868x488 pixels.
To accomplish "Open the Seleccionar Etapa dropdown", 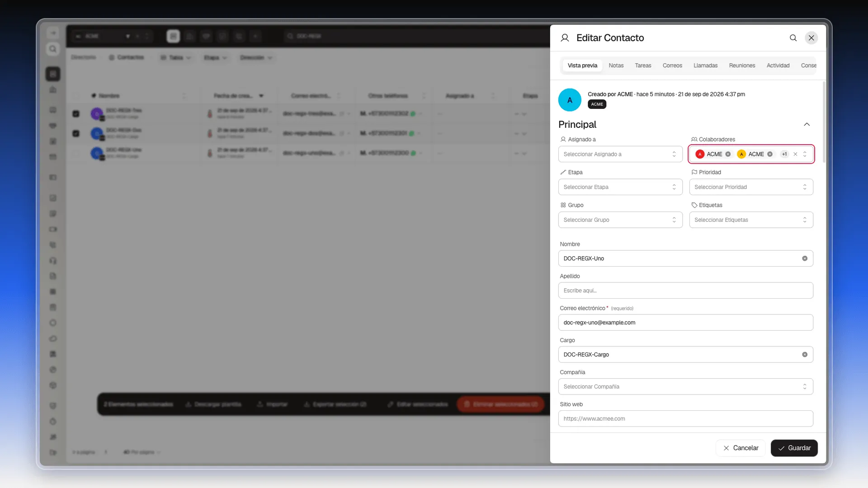I will 620,187.
